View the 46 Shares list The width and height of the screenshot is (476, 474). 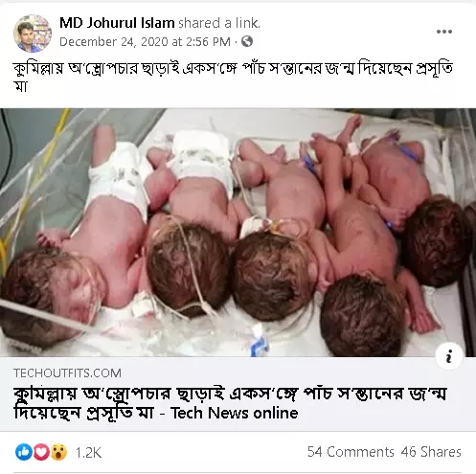tap(431, 452)
